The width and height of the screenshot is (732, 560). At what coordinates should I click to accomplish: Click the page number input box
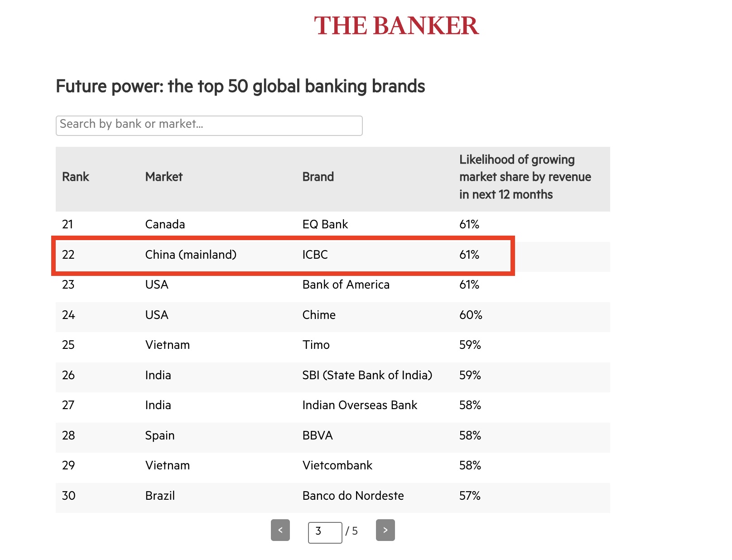(x=325, y=532)
